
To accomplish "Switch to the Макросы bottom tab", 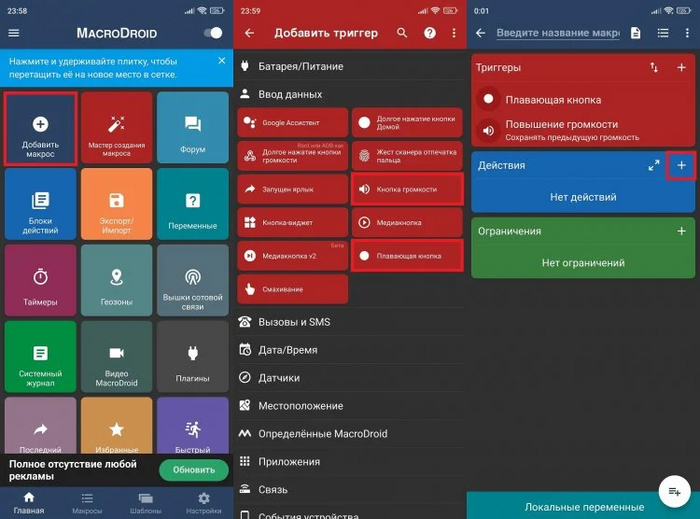I will pyautogui.click(x=87, y=502).
